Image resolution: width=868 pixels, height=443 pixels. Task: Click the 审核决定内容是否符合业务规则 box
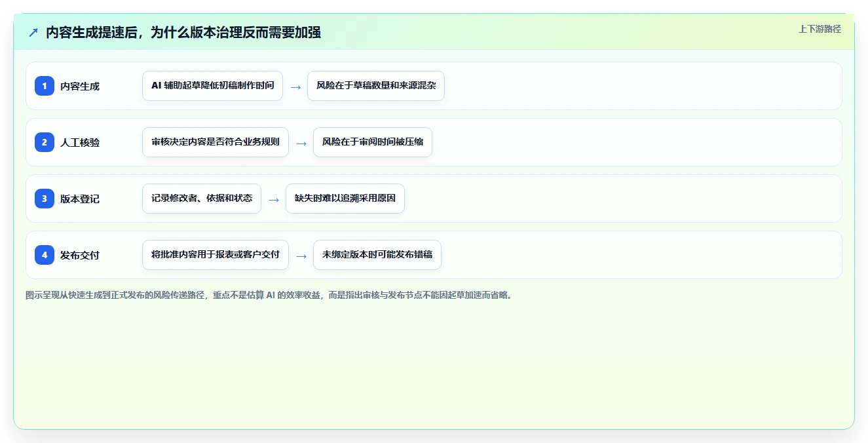(x=216, y=142)
